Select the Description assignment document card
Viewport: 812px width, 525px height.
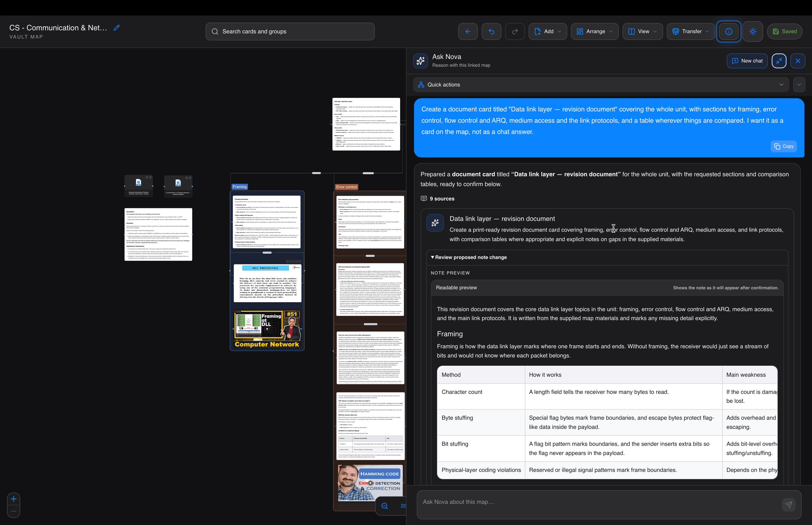tap(158, 235)
